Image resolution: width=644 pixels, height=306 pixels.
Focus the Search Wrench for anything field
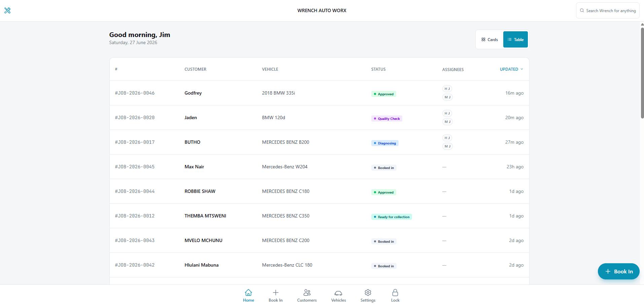pos(608,11)
